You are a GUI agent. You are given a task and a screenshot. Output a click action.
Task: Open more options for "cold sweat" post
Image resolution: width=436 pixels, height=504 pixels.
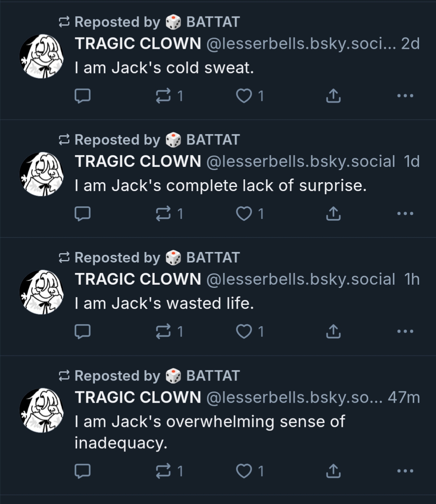tap(405, 96)
